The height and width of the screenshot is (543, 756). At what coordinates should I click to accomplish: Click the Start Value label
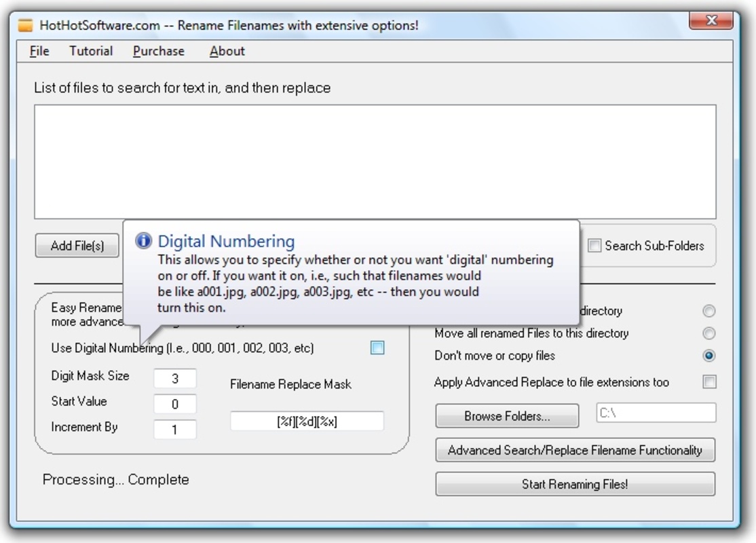(x=79, y=401)
